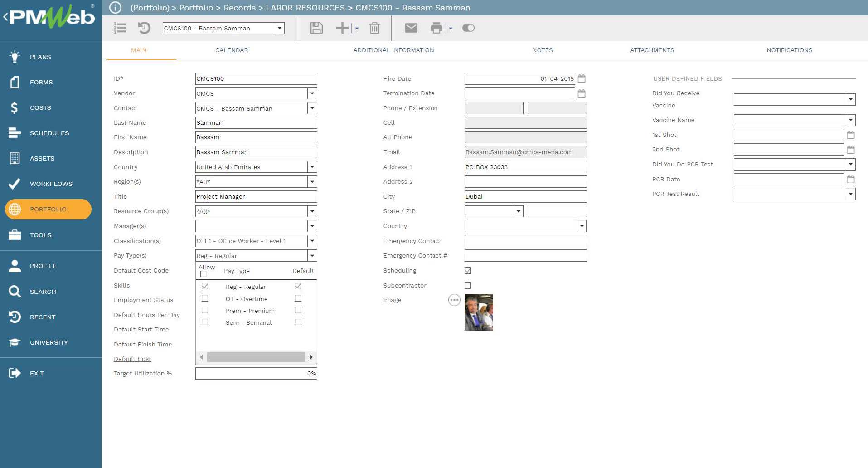Open Termination Date calendar picker
Screen dimensions: 868x468
coord(582,93)
